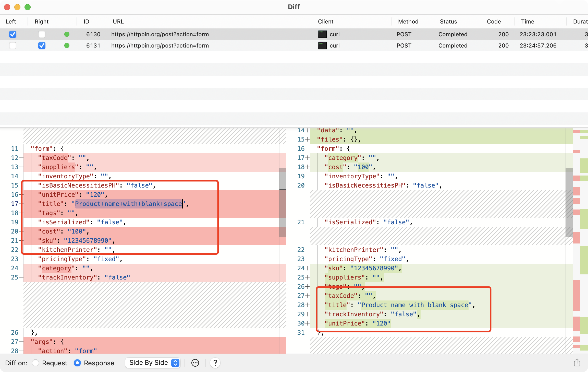Open the Side By Side dropdown
The height and width of the screenshot is (372, 588).
153,363
